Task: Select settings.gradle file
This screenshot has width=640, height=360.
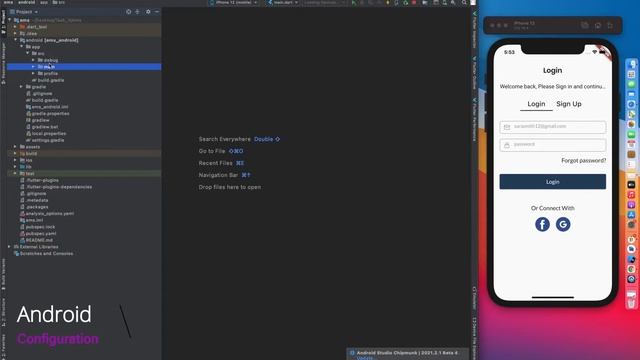Action: 45,140
